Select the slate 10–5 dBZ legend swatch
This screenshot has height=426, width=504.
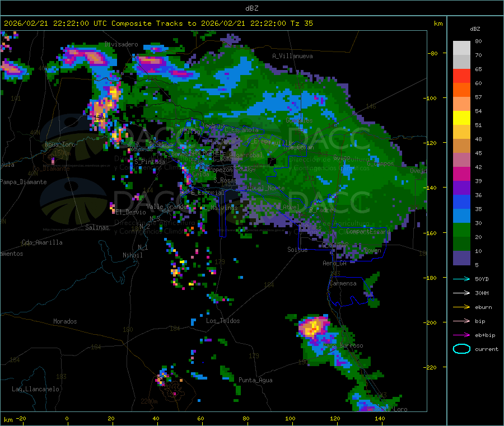461,258
